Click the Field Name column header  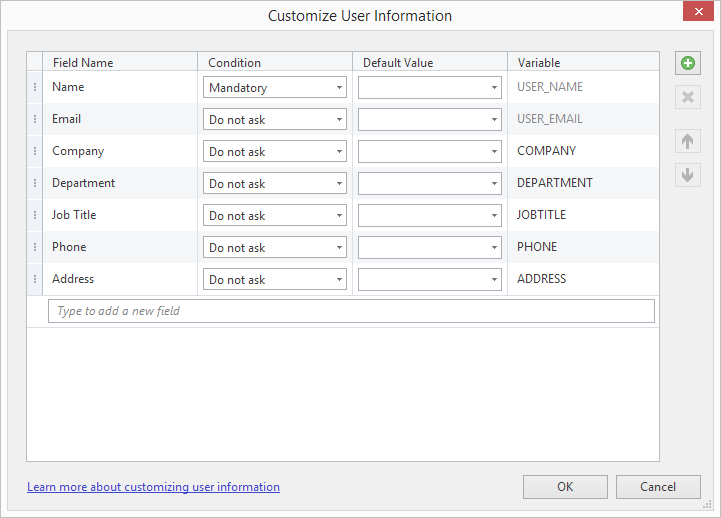[83, 62]
